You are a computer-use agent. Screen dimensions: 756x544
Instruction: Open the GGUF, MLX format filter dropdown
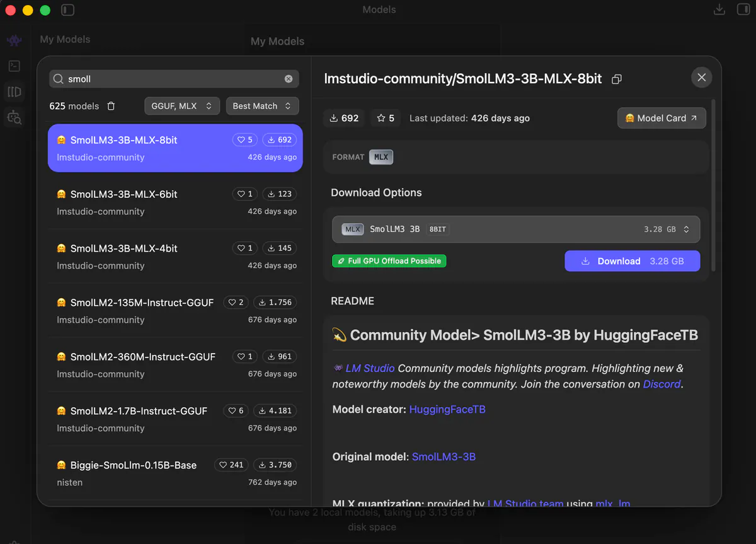181,106
